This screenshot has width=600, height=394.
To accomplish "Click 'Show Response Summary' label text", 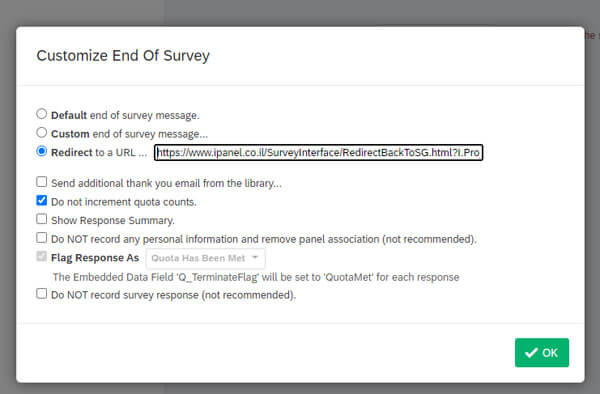I will point(113,221).
